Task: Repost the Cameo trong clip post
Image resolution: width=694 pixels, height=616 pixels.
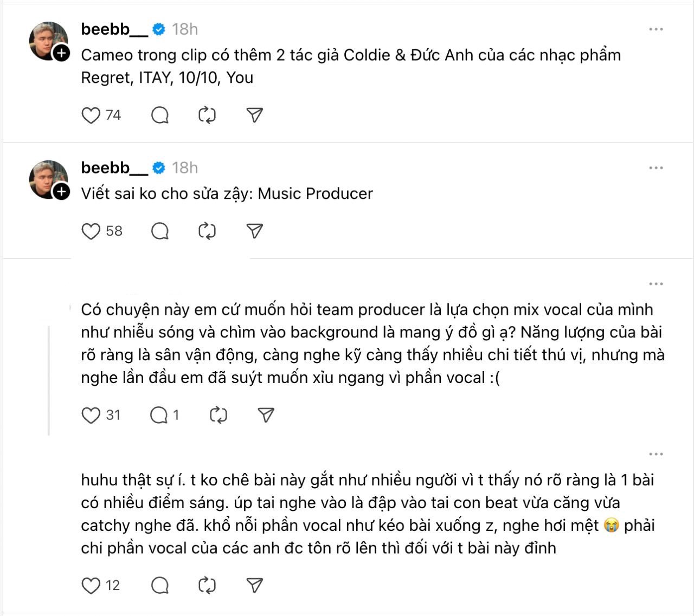Action: coord(207,115)
